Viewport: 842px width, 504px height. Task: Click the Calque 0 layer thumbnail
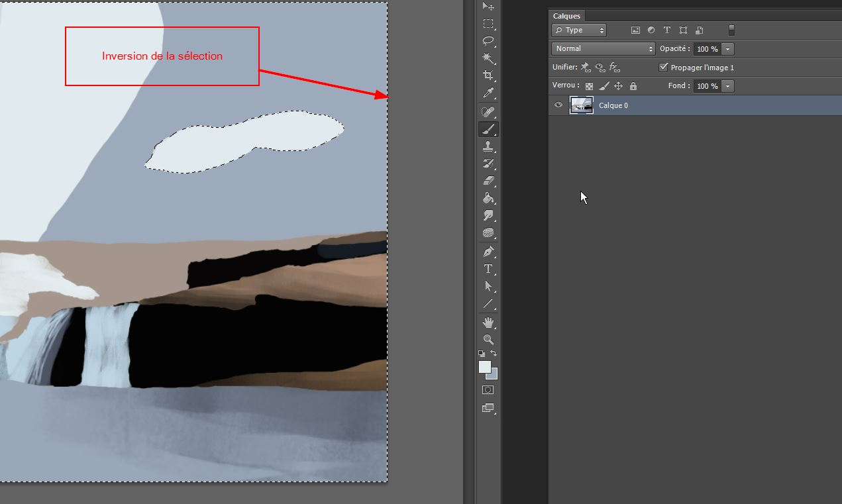582,105
